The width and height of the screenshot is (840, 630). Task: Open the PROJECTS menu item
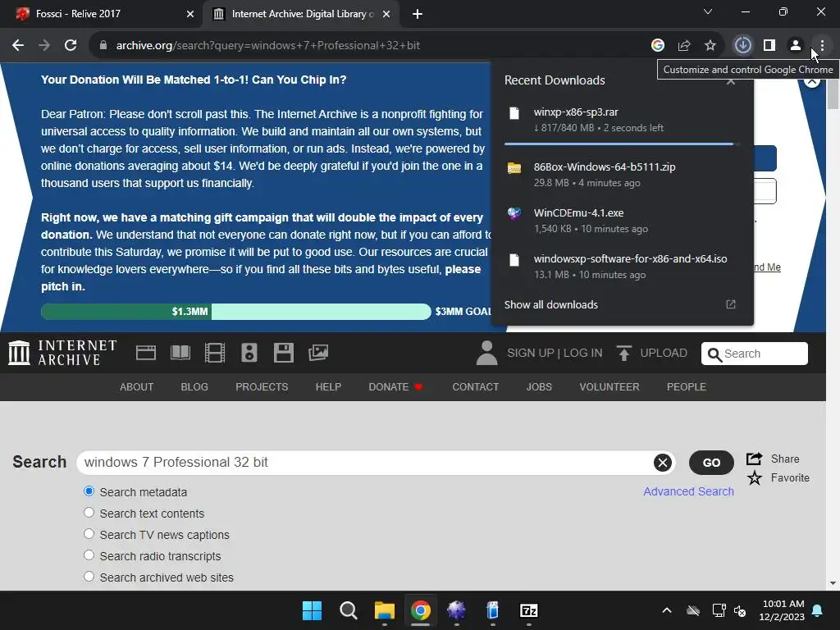pos(262,387)
